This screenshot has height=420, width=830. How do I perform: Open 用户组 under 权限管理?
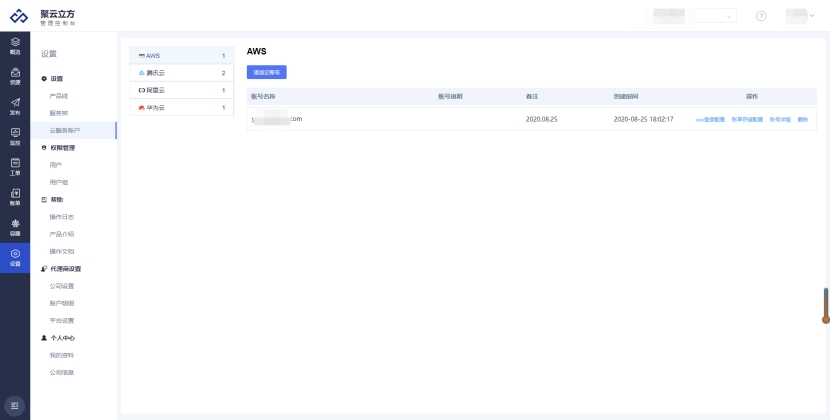click(x=59, y=182)
